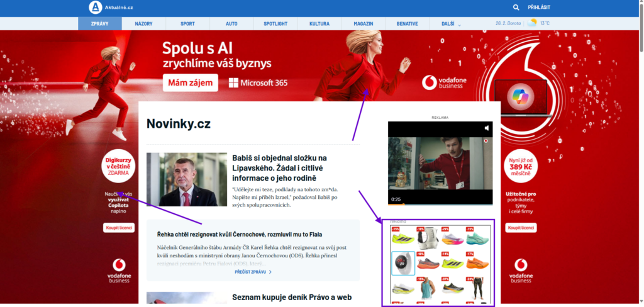Click the Přihlásit login link
This screenshot has width=644, height=307.
[539, 8]
